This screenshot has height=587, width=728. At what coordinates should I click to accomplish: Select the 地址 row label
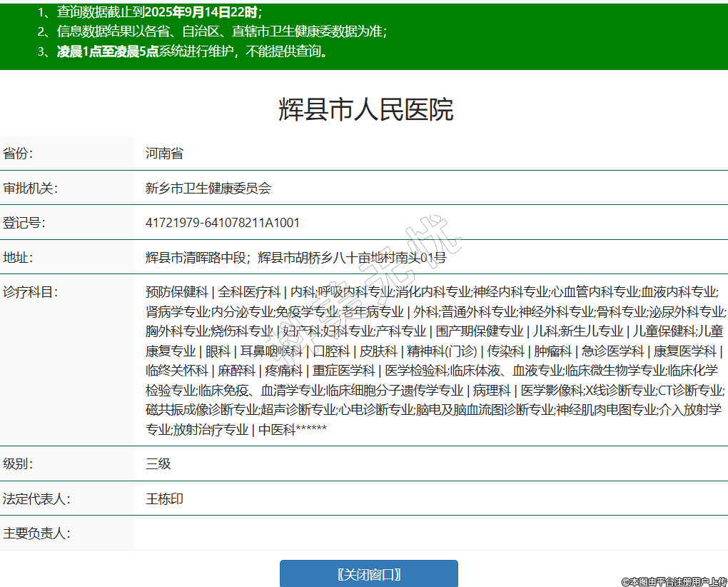point(19,258)
